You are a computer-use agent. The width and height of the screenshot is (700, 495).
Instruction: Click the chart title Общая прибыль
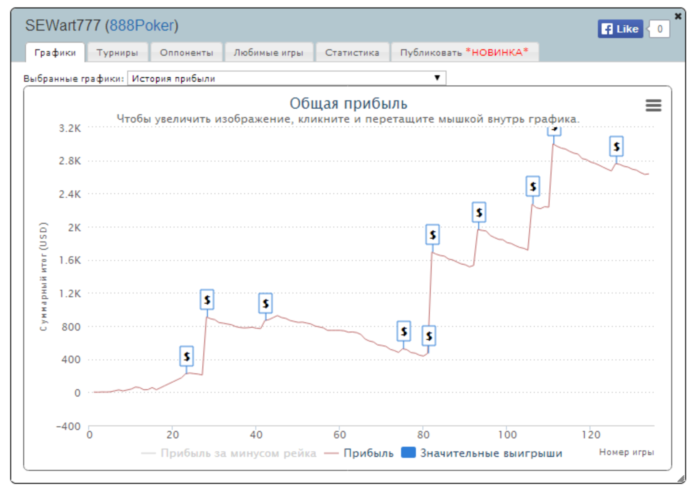coord(349,104)
